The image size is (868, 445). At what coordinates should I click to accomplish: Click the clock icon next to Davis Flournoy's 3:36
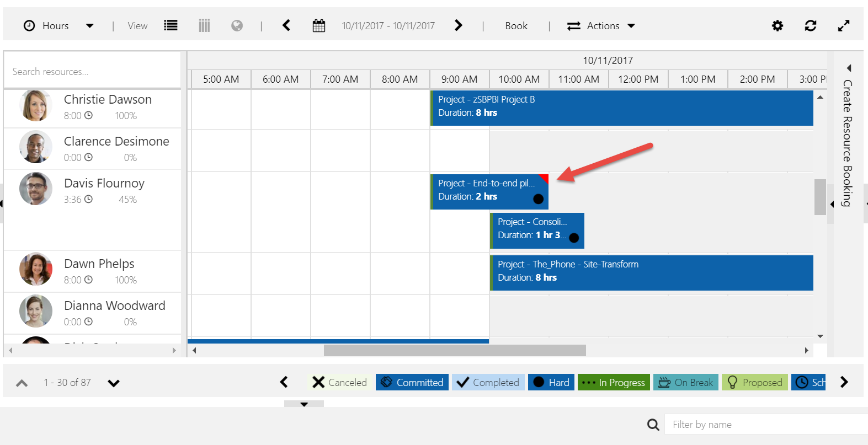click(x=88, y=199)
